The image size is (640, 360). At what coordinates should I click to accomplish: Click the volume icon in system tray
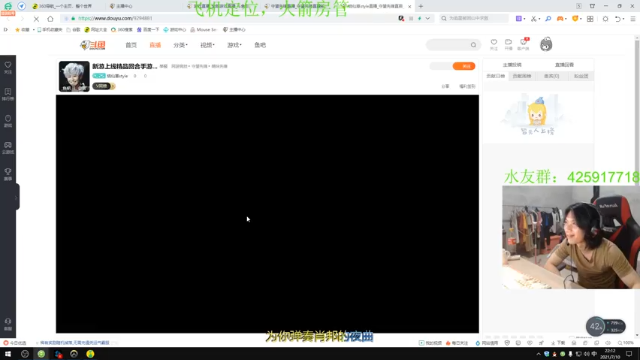587,354
